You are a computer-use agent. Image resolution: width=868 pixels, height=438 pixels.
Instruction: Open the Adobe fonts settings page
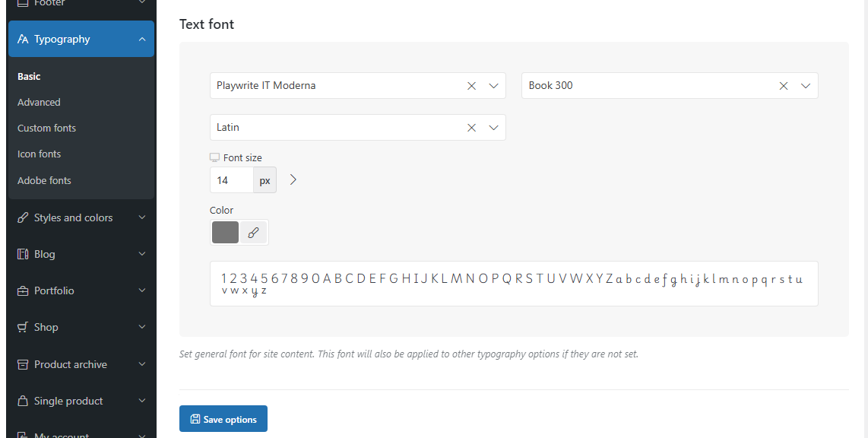coord(44,180)
